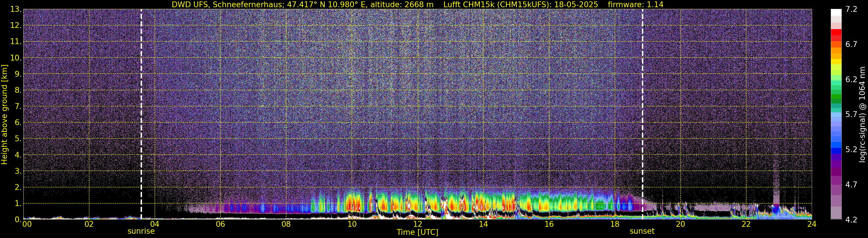Click the bright red segment of the colorbar

tap(836, 32)
